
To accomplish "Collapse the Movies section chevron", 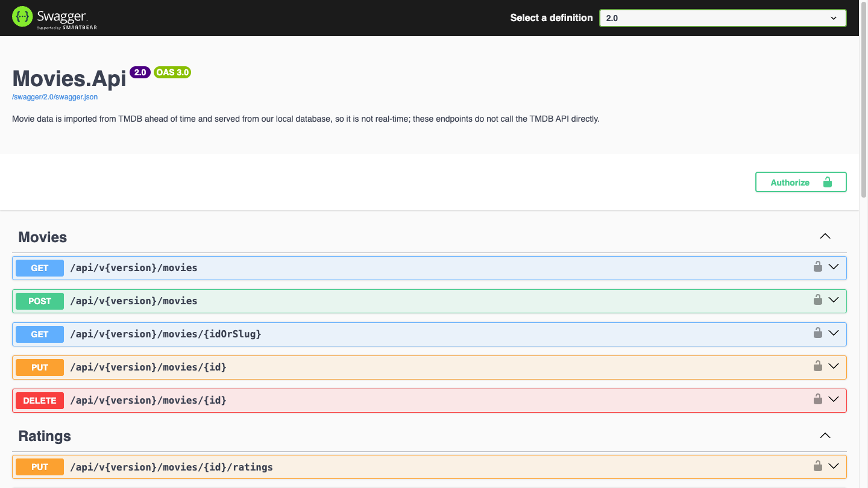I will (x=825, y=236).
